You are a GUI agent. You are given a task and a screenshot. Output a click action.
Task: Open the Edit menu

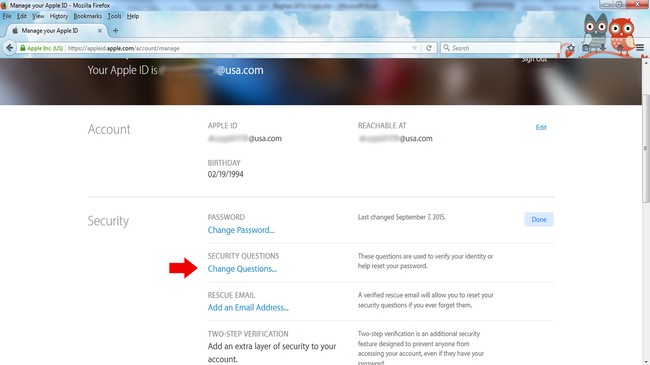pyautogui.click(x=22, y=16)
